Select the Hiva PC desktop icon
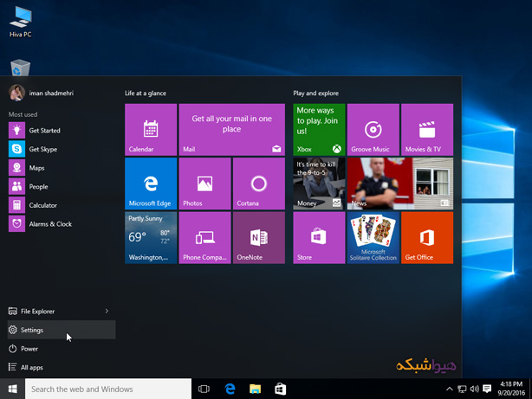 point(20,22)
